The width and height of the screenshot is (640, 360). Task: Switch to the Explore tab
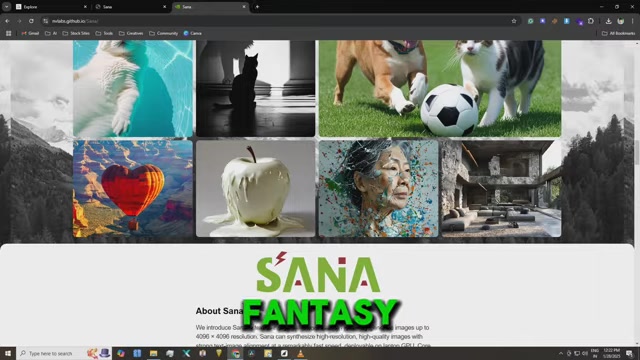click(x=51, y=7)
